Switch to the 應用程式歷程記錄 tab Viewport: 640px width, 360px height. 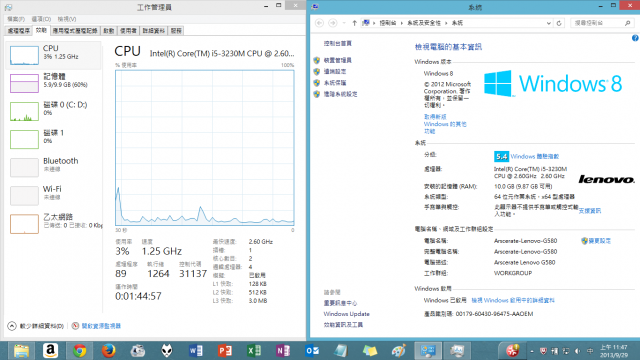pos(75,31)
